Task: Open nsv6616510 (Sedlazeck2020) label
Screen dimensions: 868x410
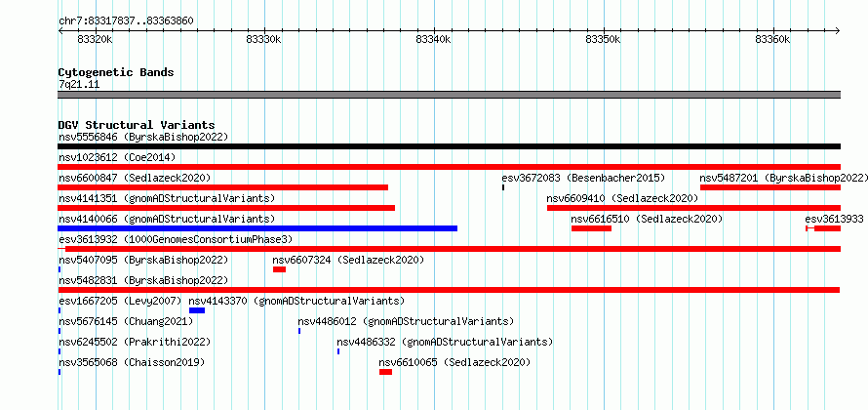Action: click(x=648, y=219)
